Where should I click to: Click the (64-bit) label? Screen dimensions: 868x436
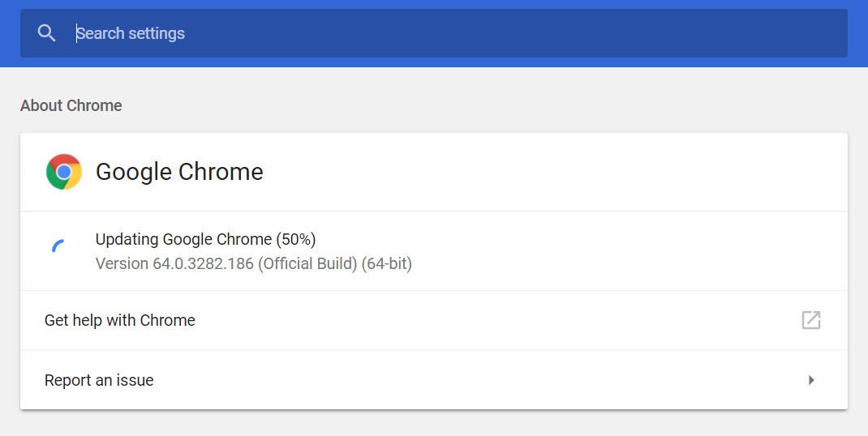(387, 263)
